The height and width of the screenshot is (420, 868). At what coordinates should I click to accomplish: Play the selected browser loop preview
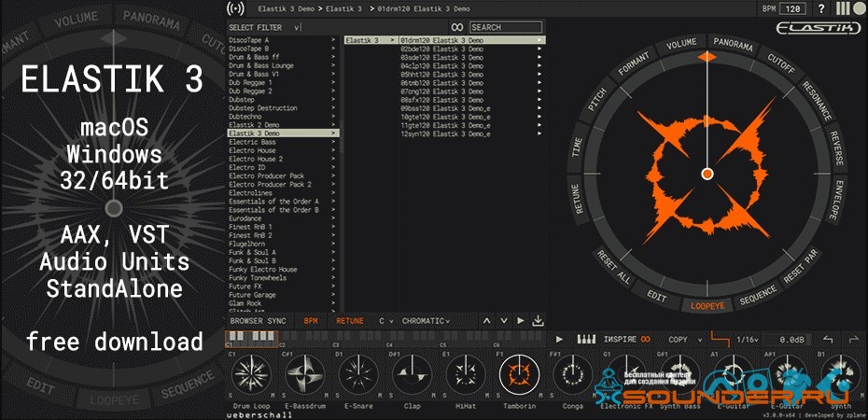521,320
